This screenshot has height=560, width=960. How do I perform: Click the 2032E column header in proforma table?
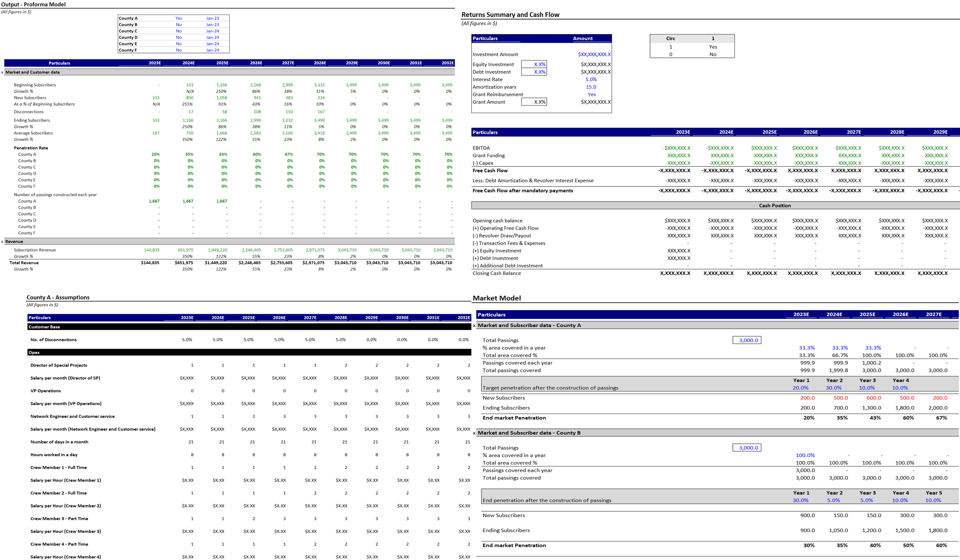tap(447, 63)
